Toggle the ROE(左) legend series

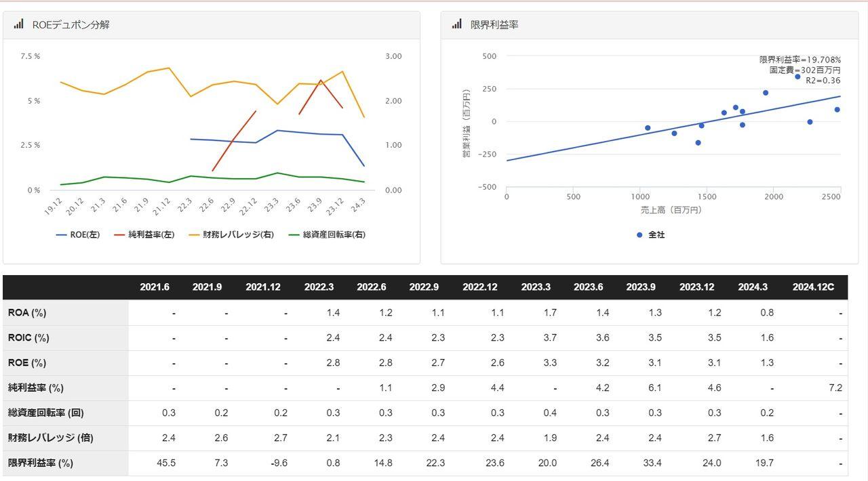(77, 235)
